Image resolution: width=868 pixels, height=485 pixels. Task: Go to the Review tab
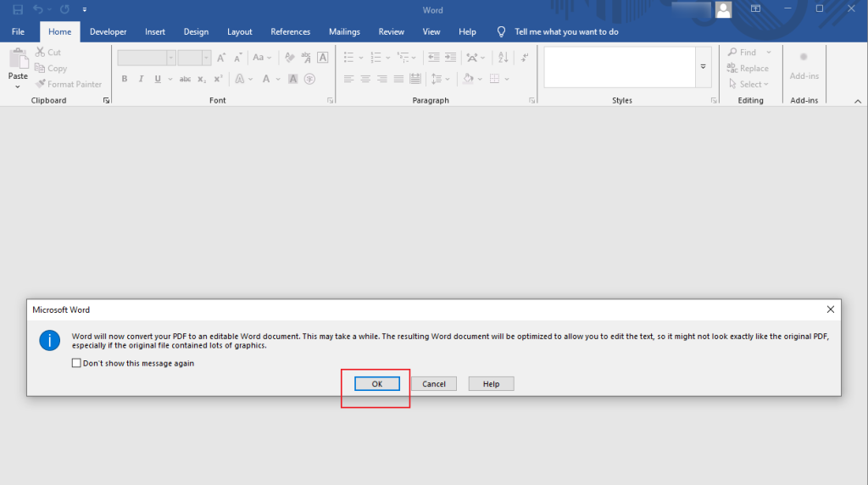click(x=392, y=31)
